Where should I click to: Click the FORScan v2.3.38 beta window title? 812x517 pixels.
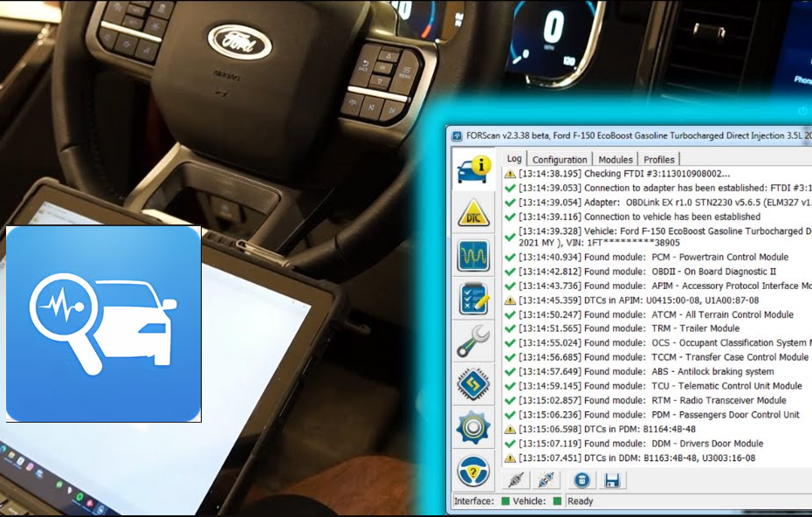click(638, 135)
